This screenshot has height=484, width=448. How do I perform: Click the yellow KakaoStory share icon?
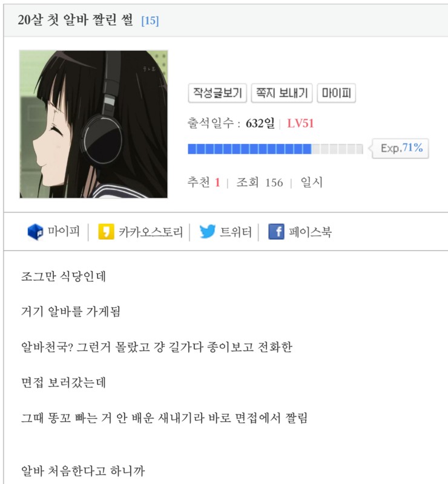click(x=106, y=232)
